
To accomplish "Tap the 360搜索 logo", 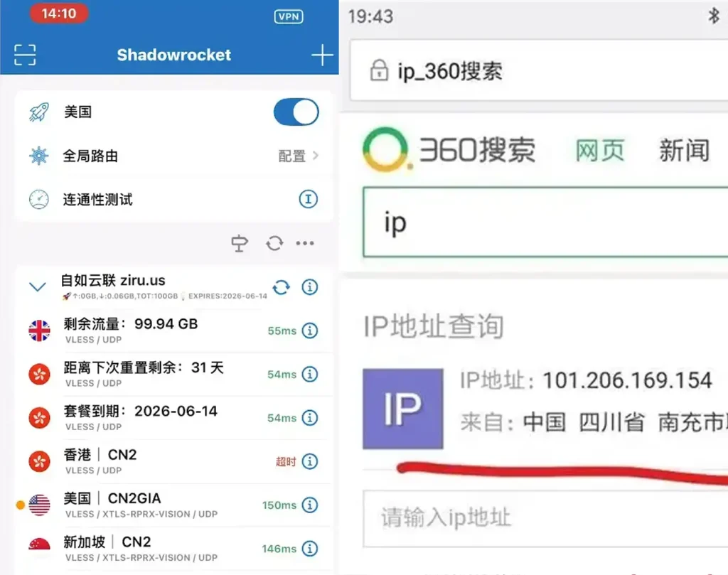I will (x=449, y=150).
